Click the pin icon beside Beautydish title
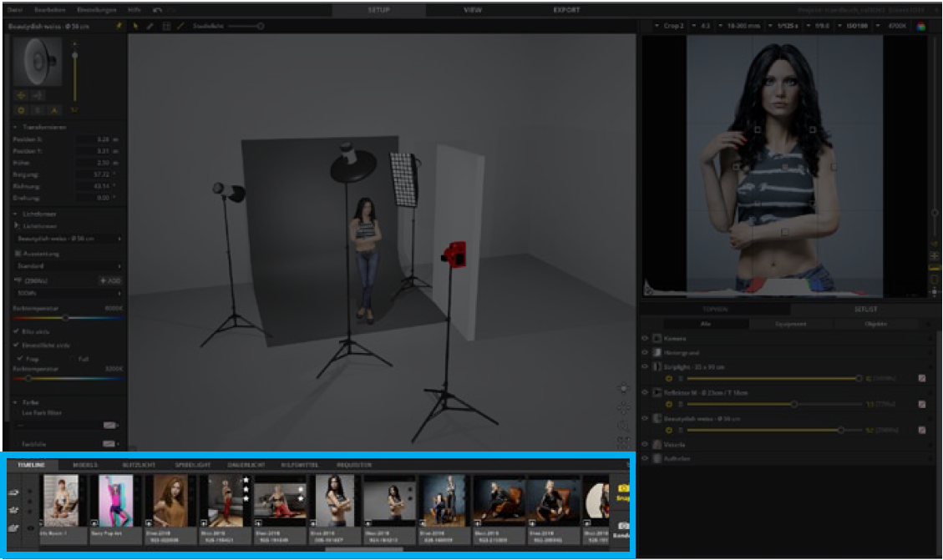The width and height of the screenshot is (943, 560). point(119,27)
